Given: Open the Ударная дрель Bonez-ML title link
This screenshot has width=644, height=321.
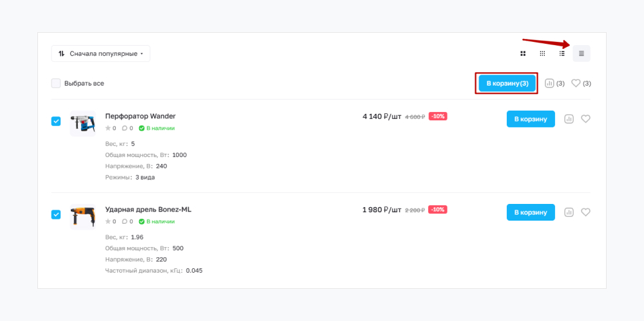Looking at the screenshot, I should pyautogui.click(x=148, y=210).
